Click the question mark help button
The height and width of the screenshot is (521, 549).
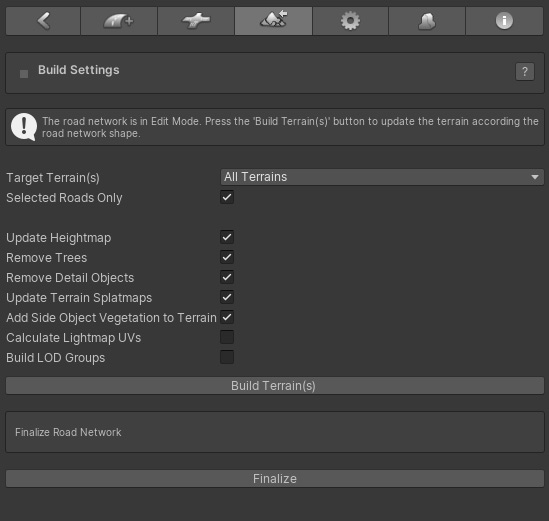point(525,72)
